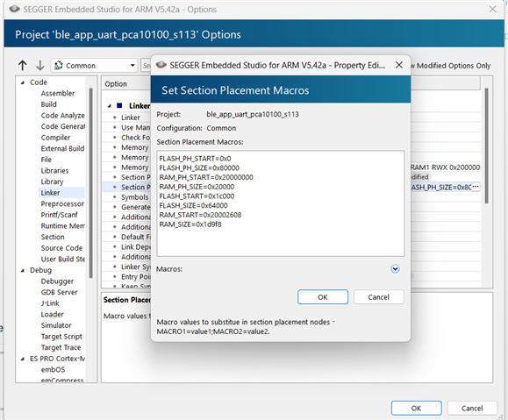Image resolution: width=508 pixels, height=420 pixels.
Task: Select Build in the options tree
Action: pyautogui.click(x=48, y=104)
